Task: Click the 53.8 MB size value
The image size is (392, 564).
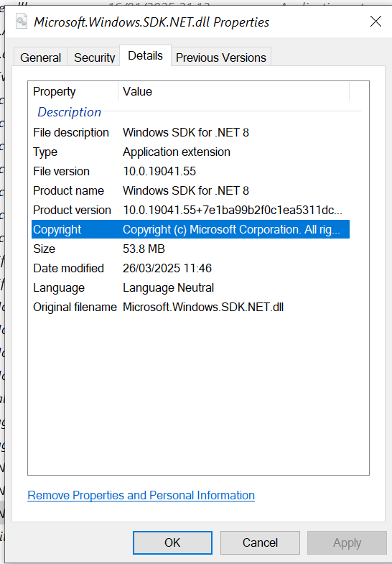Action: point(144,249)
